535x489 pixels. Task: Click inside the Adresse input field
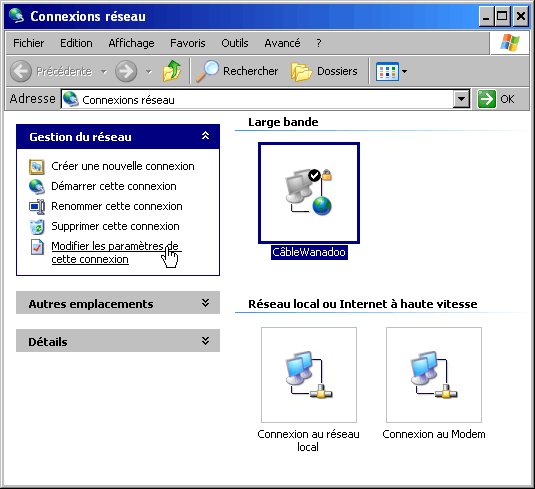pos(257,99)
